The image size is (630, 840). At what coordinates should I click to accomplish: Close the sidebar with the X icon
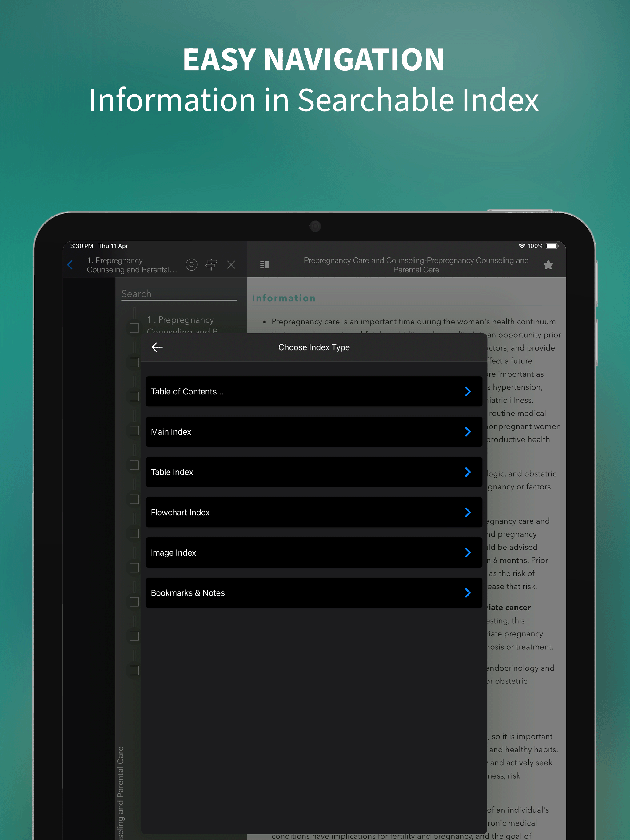coord(231,265)
